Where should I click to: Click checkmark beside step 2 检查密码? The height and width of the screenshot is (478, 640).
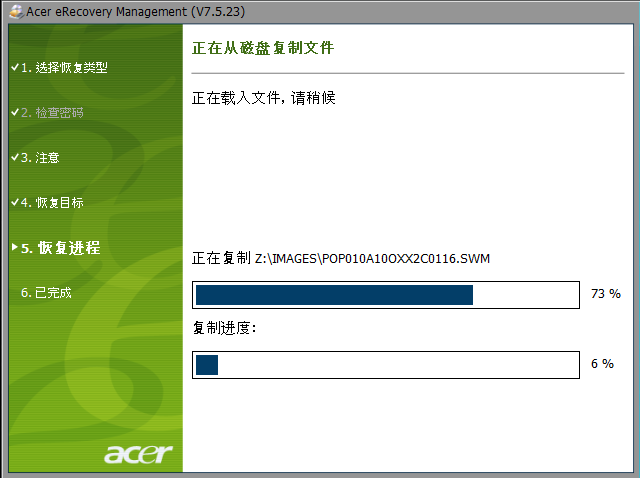tap(15, 112)
